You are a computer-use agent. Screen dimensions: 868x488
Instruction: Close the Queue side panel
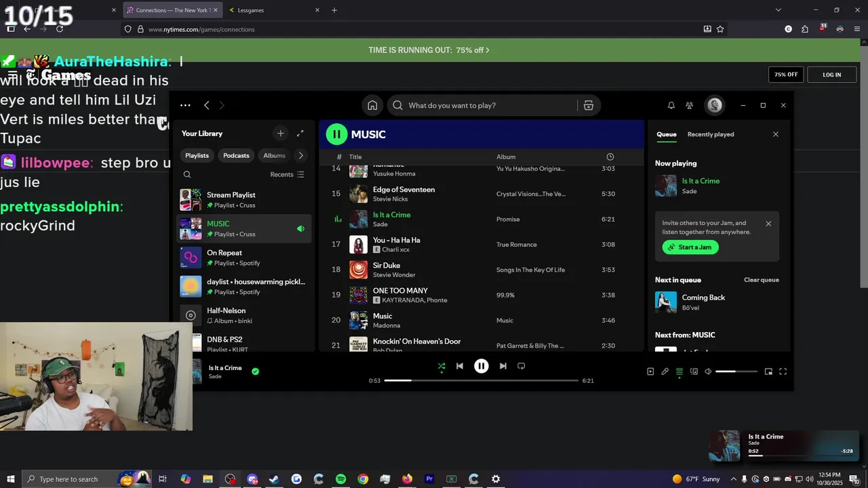[776, 134]
